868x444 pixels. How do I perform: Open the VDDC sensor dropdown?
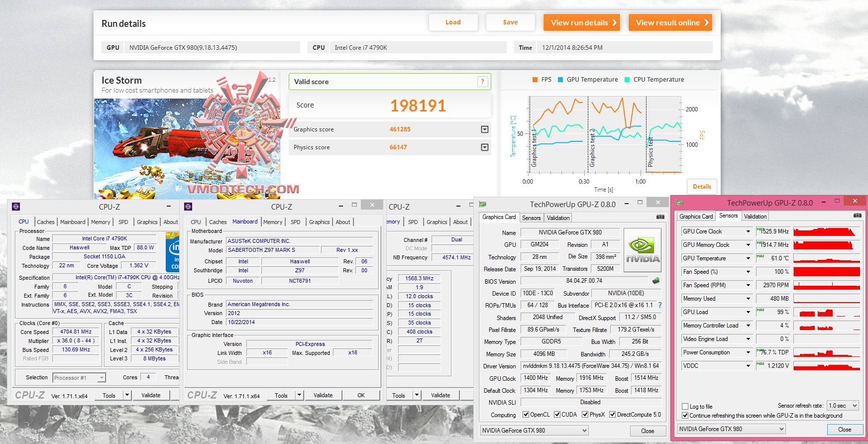click(x=748, y=366)
